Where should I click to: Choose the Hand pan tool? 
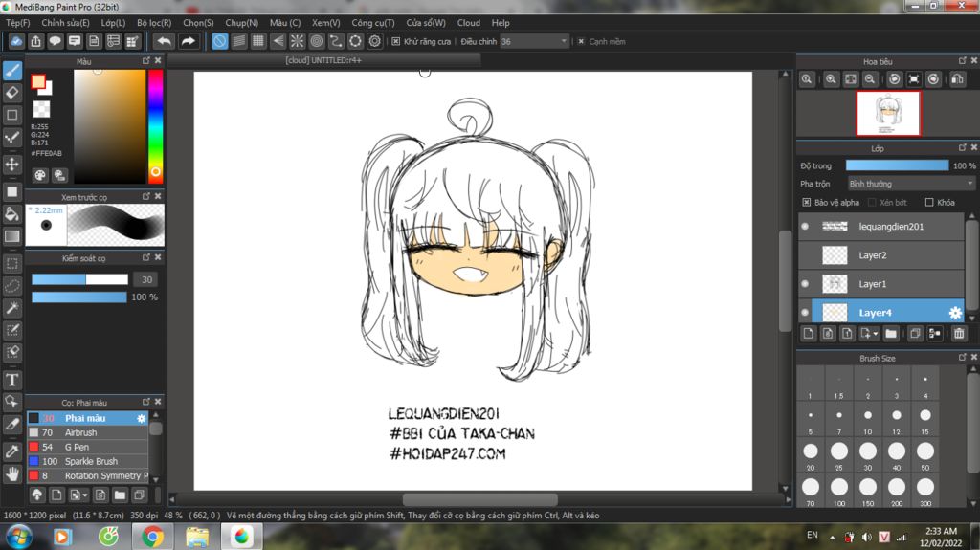point(12,473)
